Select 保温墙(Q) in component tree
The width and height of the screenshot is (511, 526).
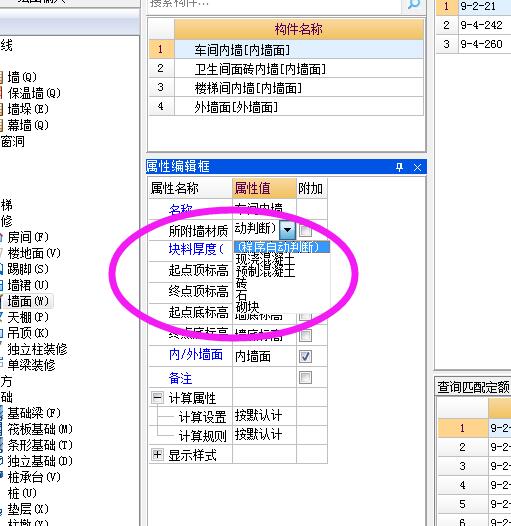point(34,93)
